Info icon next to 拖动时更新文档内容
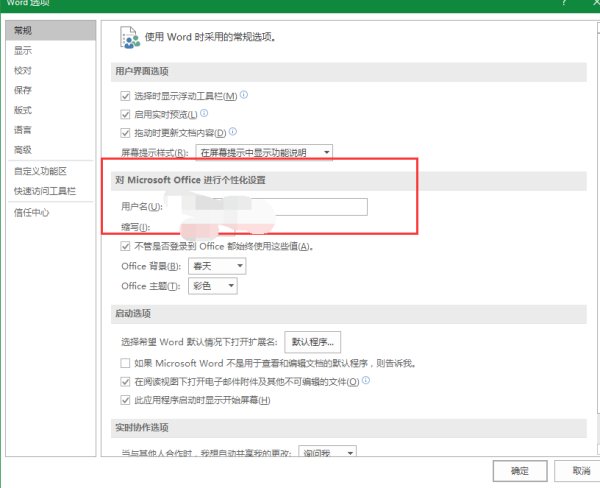Viewport: 600px width, 488px height. 233,132
